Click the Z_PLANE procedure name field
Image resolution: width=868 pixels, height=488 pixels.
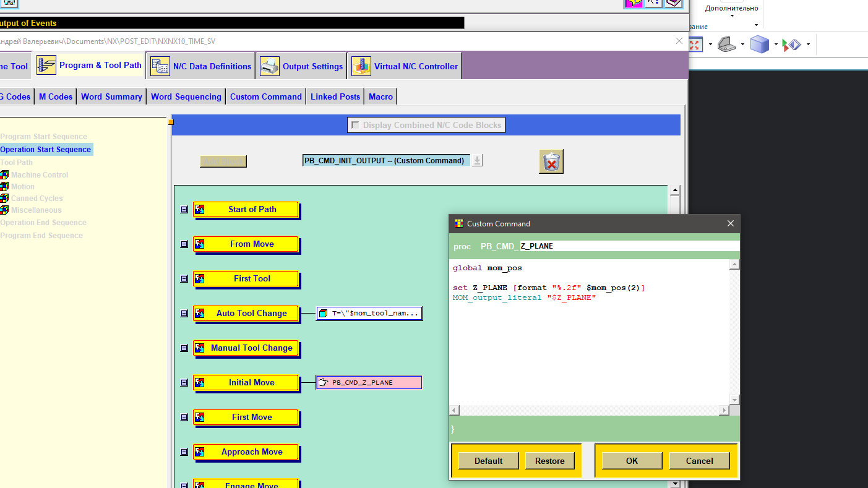pos(629,246)
